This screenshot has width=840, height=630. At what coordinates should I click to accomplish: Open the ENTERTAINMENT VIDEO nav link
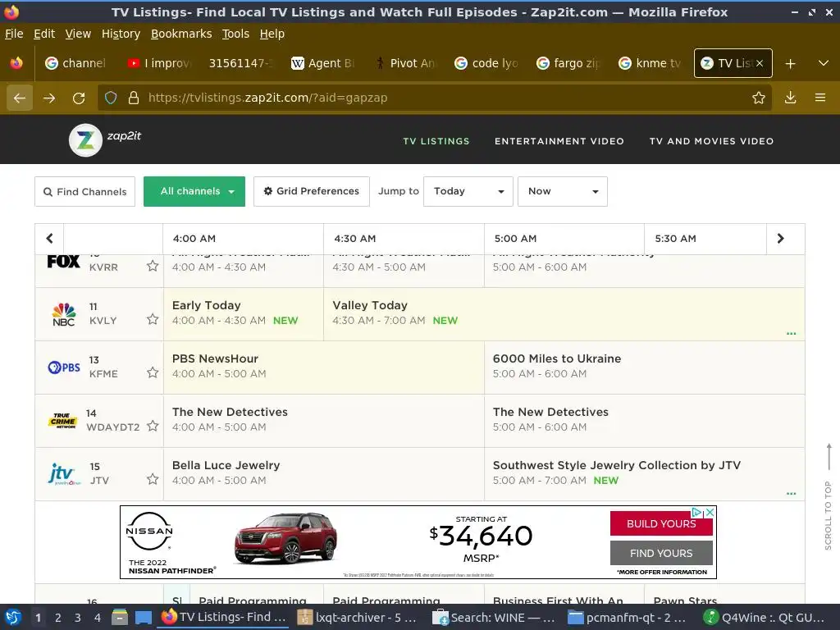[x=559, y=141]
